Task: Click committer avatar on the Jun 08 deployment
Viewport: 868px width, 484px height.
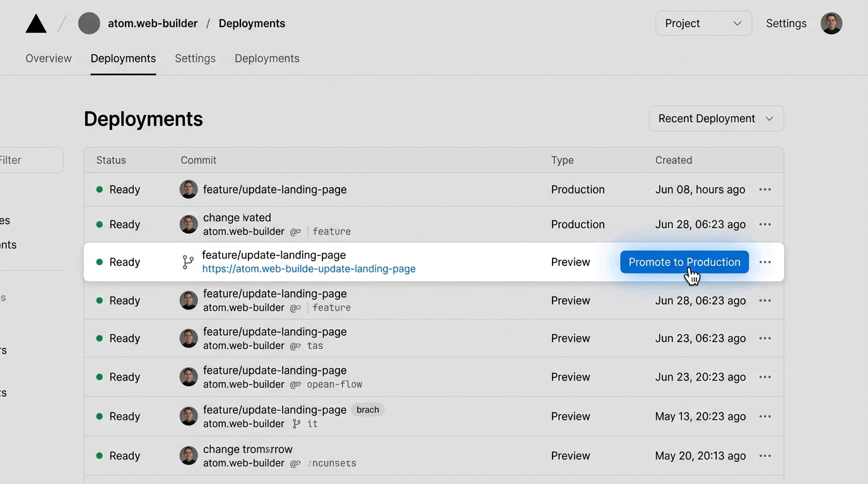Action: (x=189, y=190)
